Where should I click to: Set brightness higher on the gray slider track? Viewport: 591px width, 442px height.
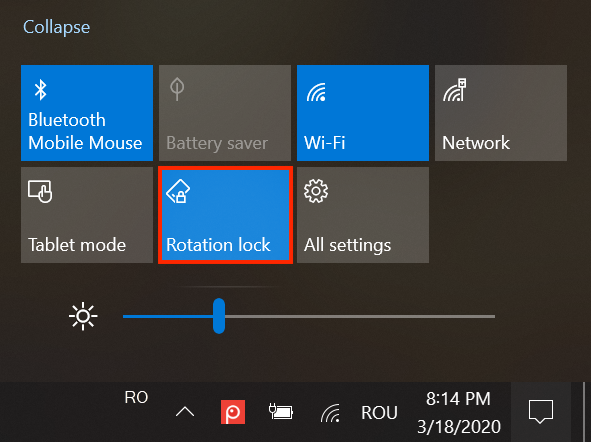(360, 317)
